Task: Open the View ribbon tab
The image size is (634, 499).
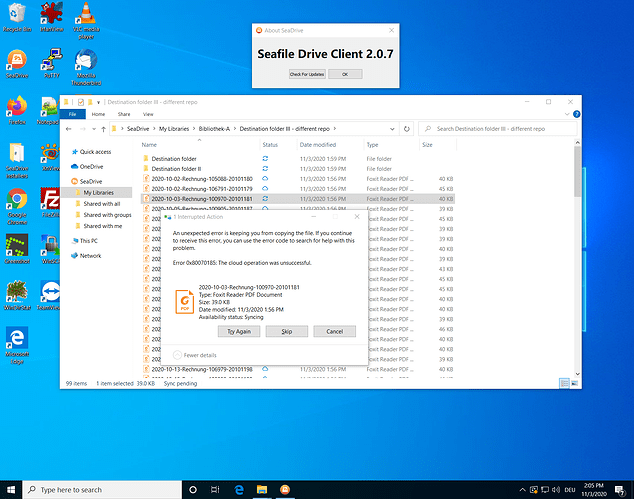Action: point(148,114)
